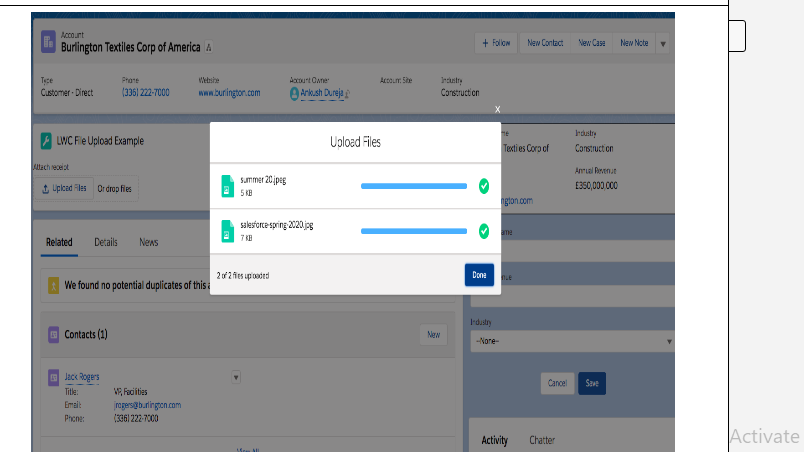The height and width of the screenshot is (452, 804).
Task: Open more actions dropdown beside New Note
Action: pyautogui.click(x=663, y=44)
